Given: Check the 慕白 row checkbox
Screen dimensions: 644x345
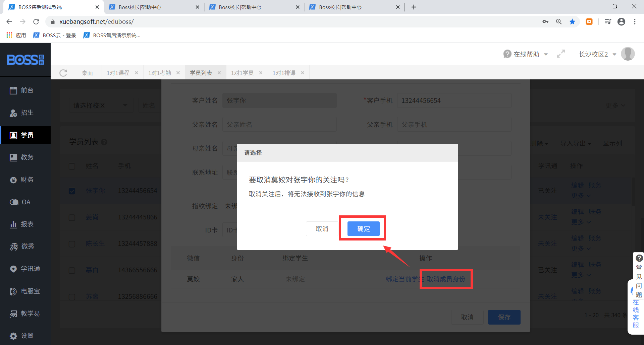Looking at the screenshot, I should pos(72,271).
